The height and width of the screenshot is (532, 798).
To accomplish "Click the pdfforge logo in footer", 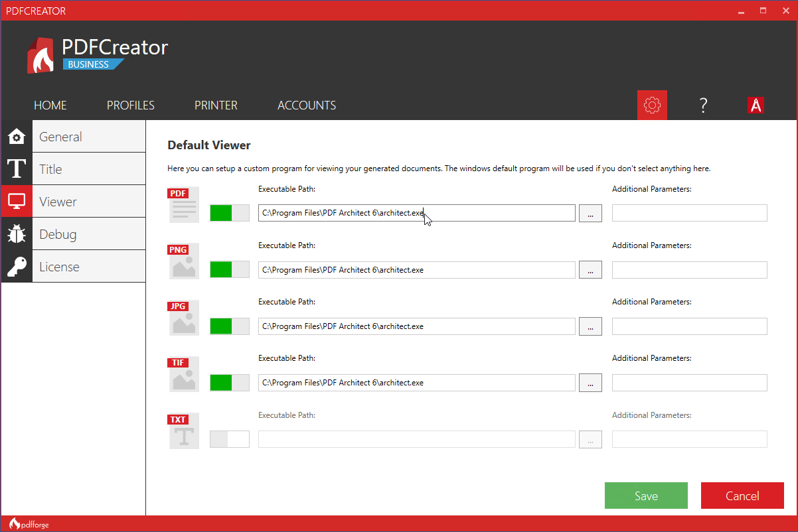I will 29,525.
